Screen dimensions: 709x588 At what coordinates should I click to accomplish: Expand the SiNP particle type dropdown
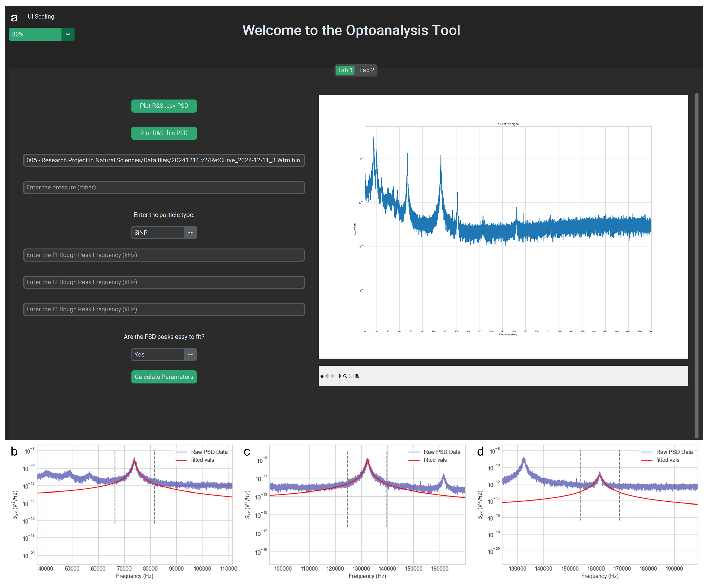190,233
